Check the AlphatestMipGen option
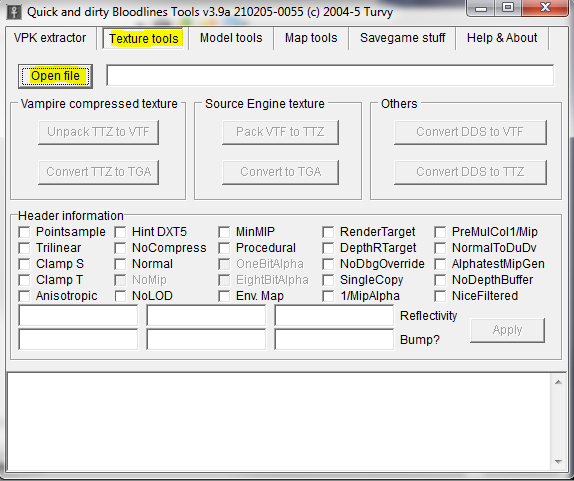The width and height of the screenshot is (574, 481). (440, 264)
